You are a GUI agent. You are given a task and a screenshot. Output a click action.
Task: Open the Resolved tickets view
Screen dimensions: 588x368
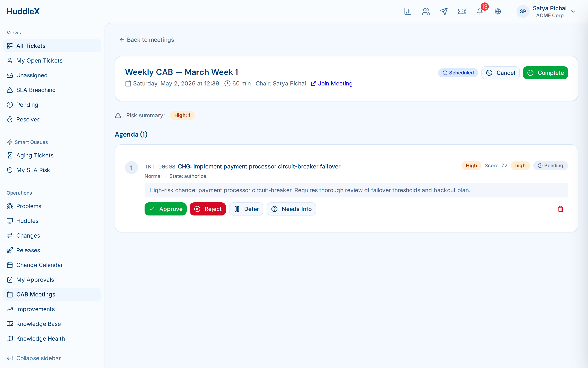click(x=52, y=120)
